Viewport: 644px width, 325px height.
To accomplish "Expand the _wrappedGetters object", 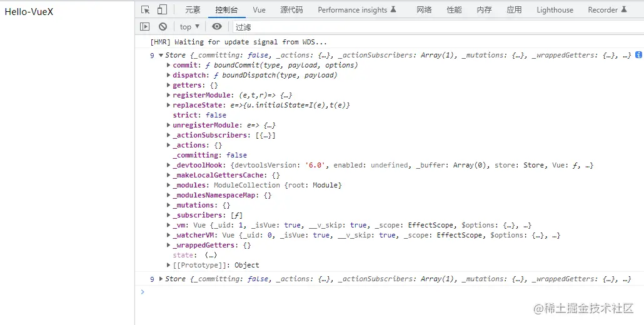I will coord(168,245).
